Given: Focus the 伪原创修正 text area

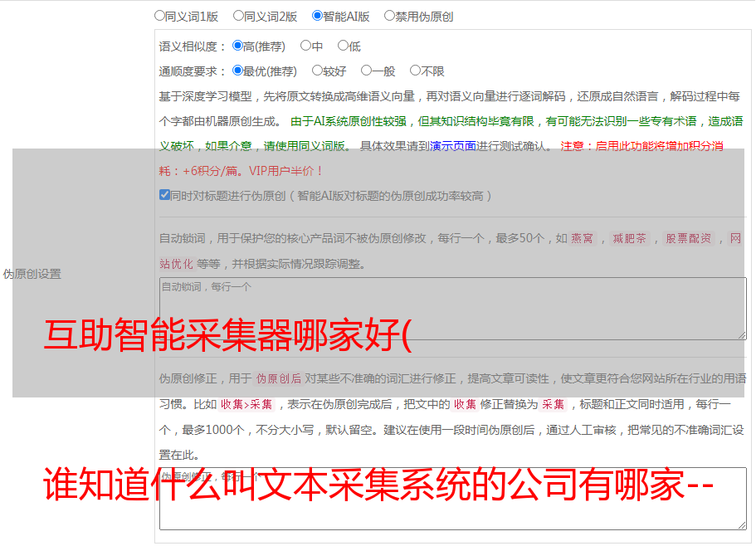Looking at the screenshot, I should [x=453, y=499].
